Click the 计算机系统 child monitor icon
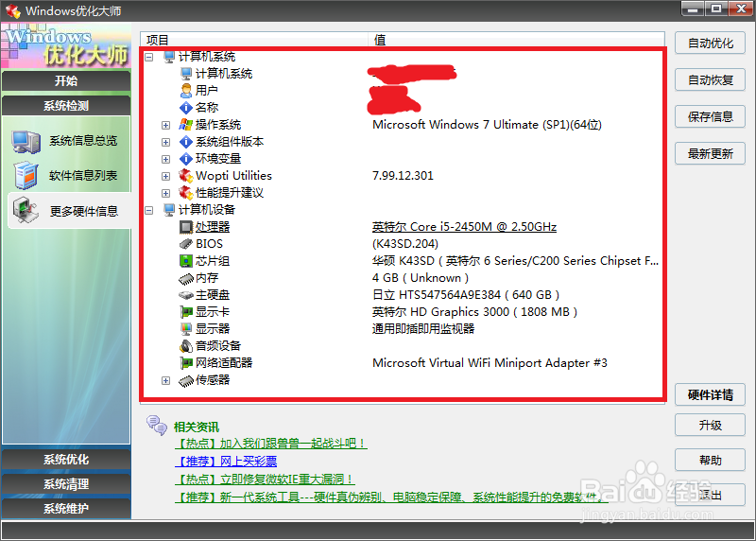756x541 pixels. [186, 74]
